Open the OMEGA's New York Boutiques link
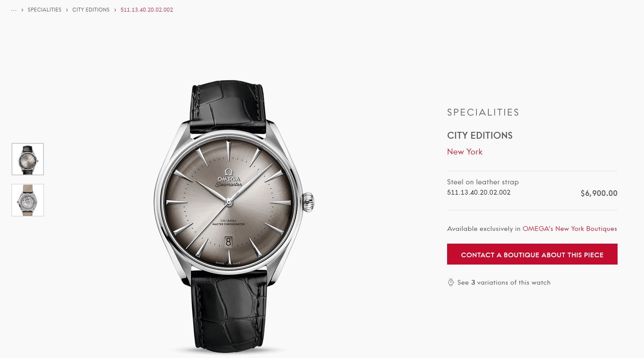The width and height of the screenshot is (644, 358). tap(569, 229)
